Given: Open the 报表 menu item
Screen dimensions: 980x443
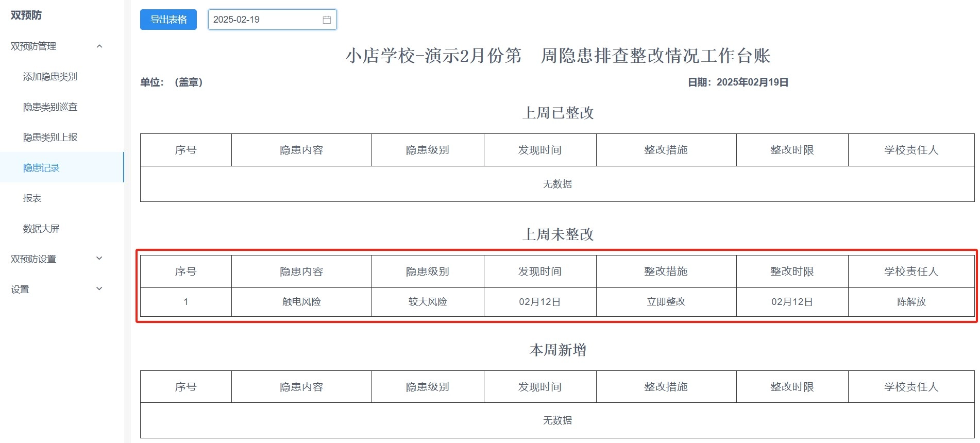Looking at the screenshot, I should click(x=32, y=198).
